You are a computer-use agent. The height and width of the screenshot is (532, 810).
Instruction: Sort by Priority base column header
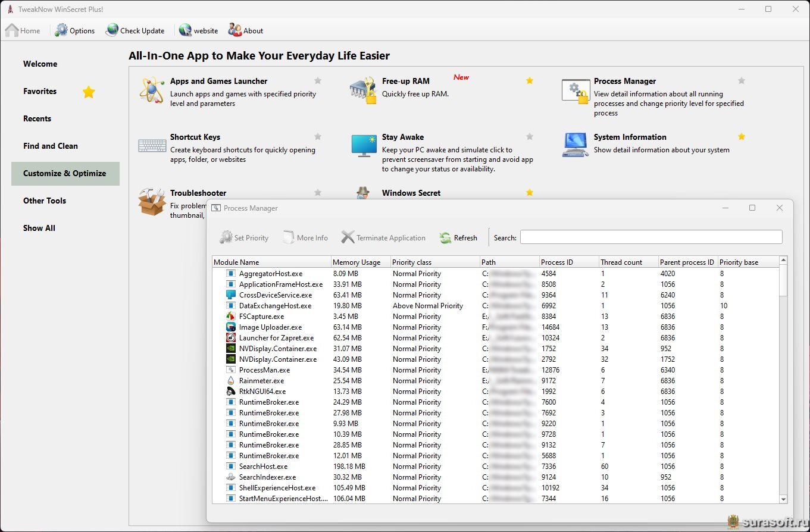[x=748, y=262]
